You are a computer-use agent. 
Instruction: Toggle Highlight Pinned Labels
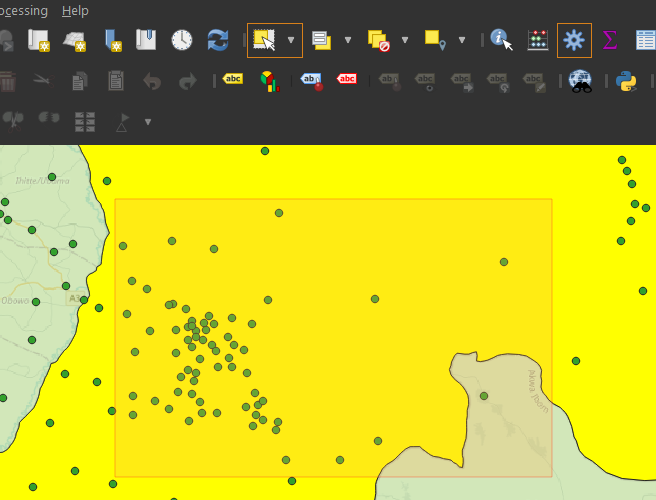312,81
